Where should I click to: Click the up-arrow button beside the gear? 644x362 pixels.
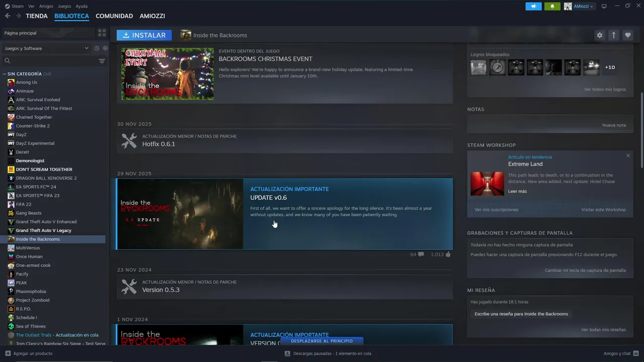[x=613, y=35]
